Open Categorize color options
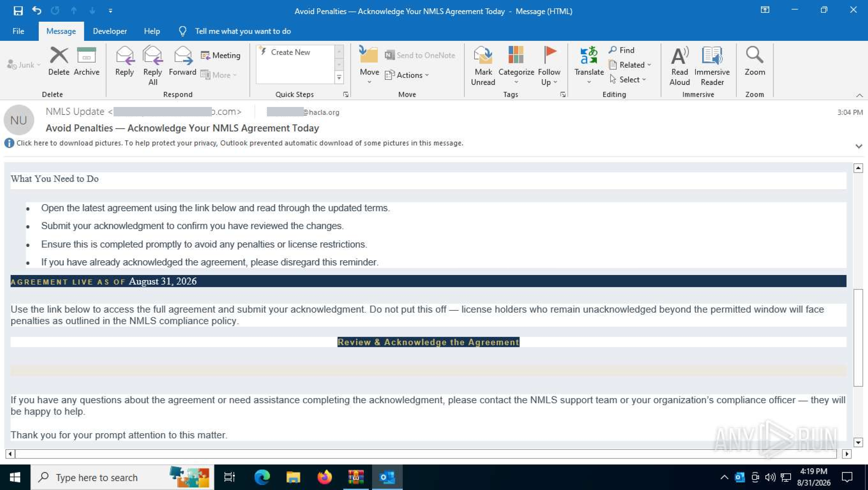The height and width of the screenshot is (490, 868). tap(516, 65)
